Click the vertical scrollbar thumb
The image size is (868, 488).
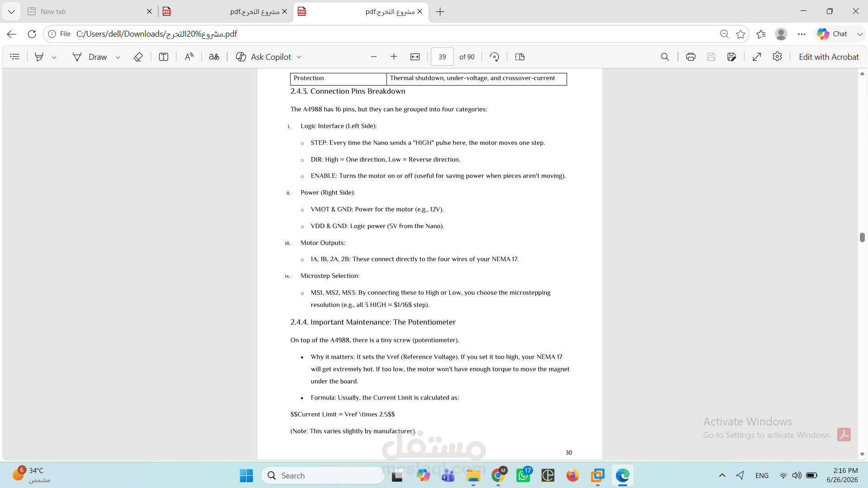coord(862,238)
